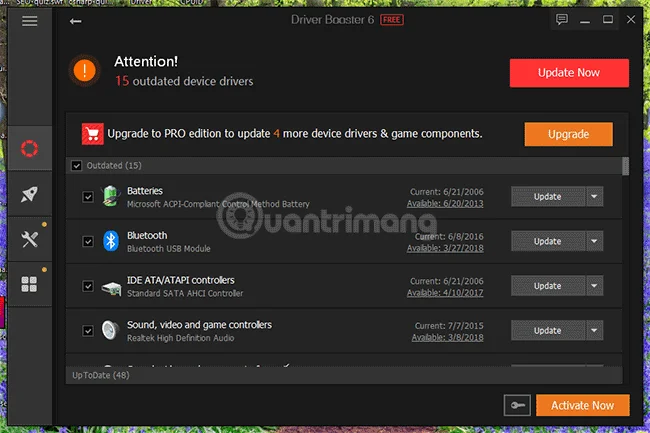Open the Scan section in sidebar
650x433 pixels.
[29, 148]
